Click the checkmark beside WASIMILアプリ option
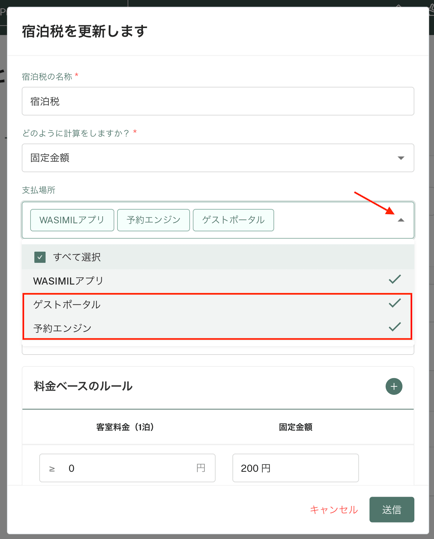434x539 pixels. tap(395, 279)
